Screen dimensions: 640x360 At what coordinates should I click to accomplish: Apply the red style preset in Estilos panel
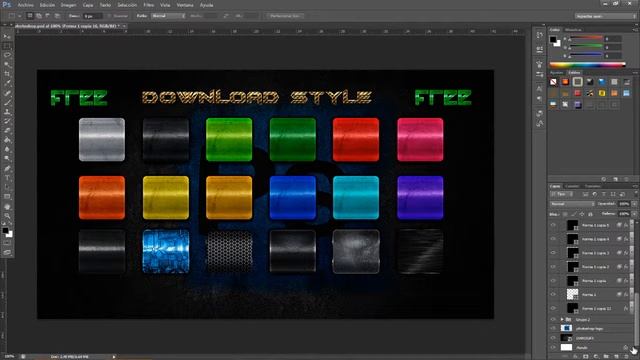click(578, 93)
